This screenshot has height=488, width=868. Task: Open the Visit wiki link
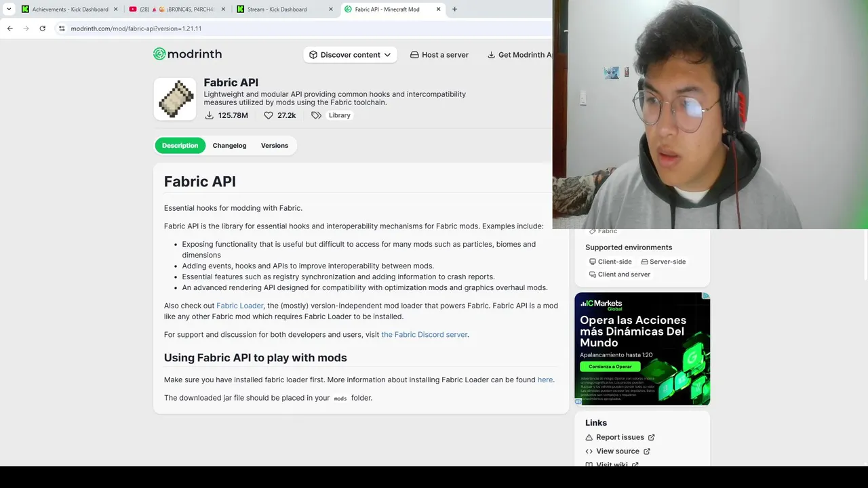tap(612, 464)
